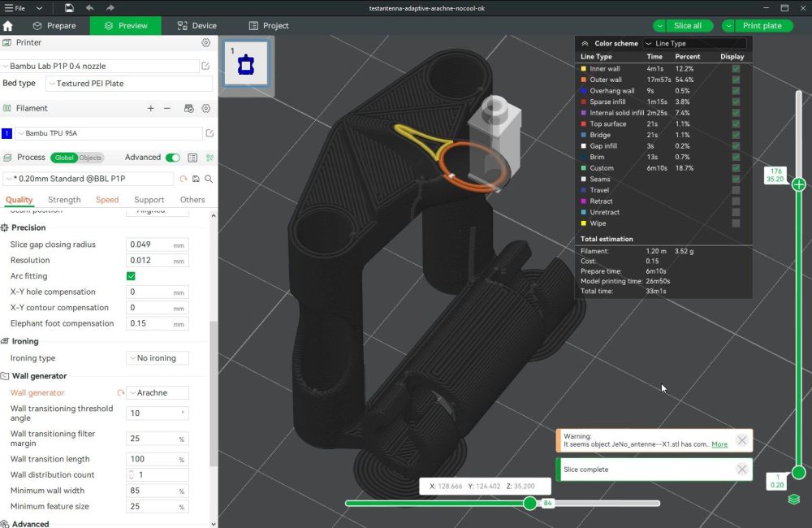Collapse the Color scheme legend panel
The width and height of the screenshot is (812, 528).
pos(585,44)
